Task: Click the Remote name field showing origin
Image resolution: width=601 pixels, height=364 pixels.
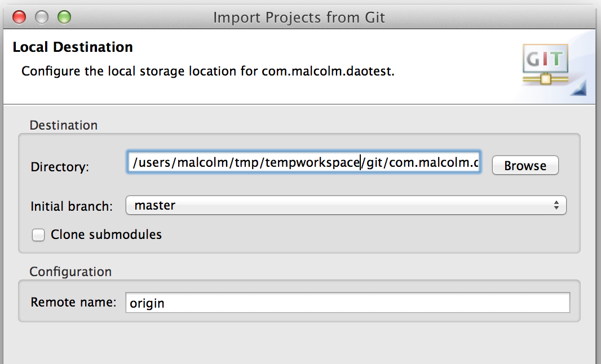Action: [338, 302]
